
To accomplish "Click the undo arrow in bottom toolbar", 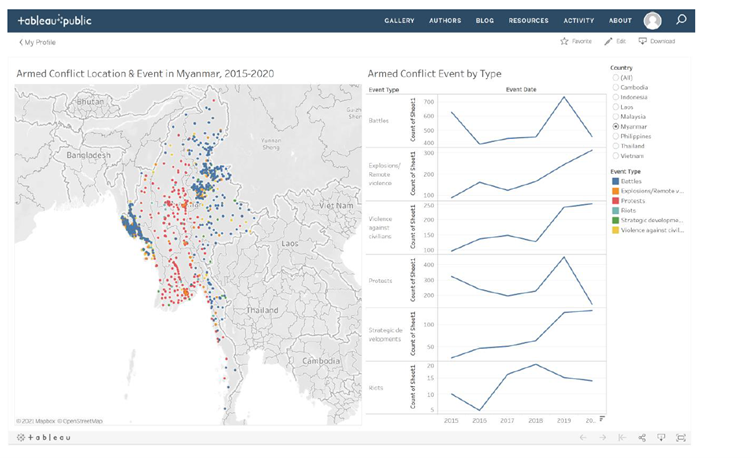I will click(x=584, y=438).
